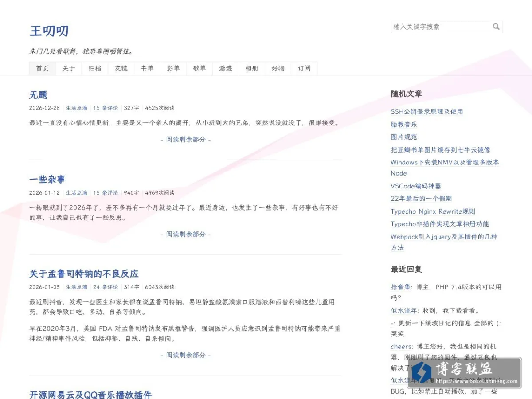Click the 2026-02-28 date text
Screen dimensions: 532x399
tap(44, 108)
